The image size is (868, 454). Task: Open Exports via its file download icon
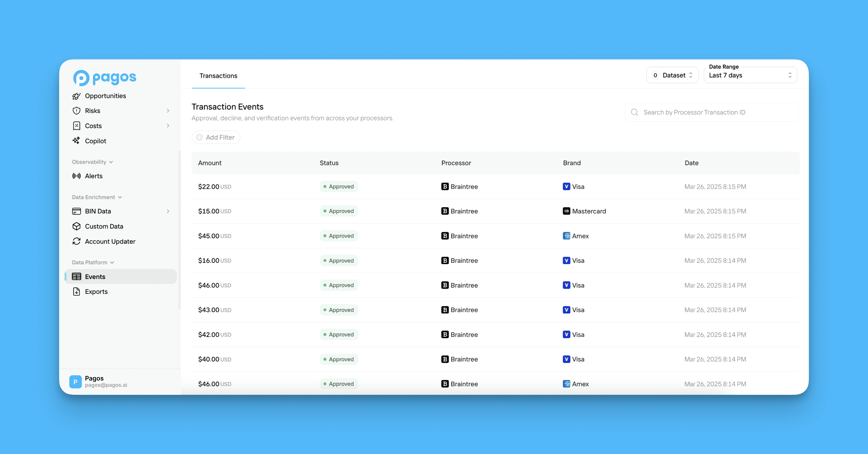(76, 291)
